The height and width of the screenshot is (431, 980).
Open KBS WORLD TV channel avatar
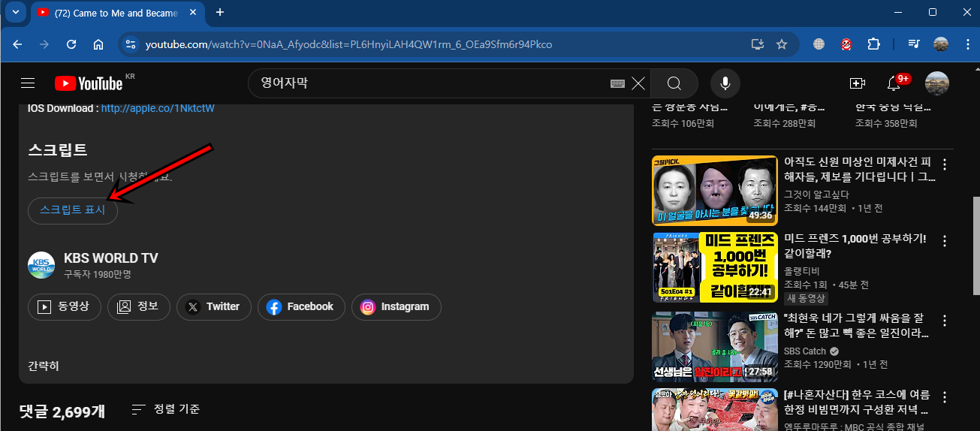(41, 265)
